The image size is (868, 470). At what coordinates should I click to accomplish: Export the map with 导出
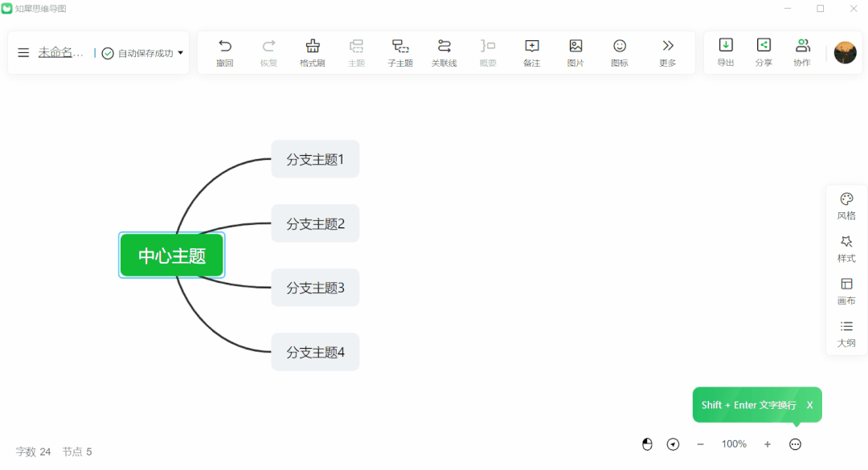pyautogui.click(x=726, y=52)
